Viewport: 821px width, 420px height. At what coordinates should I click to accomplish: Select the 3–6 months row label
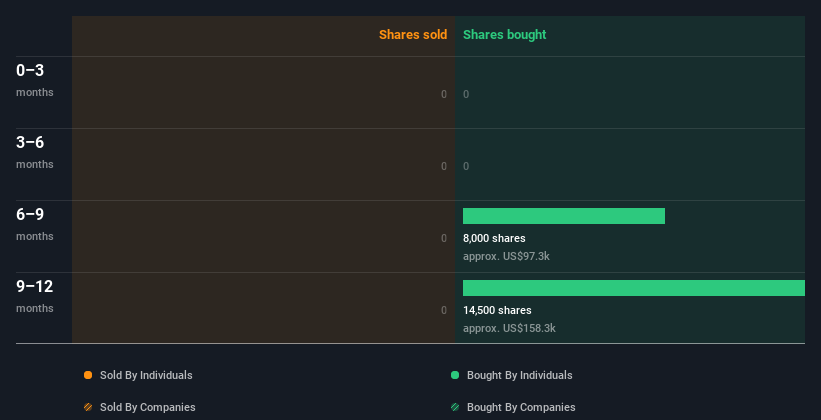coord(35,152)
